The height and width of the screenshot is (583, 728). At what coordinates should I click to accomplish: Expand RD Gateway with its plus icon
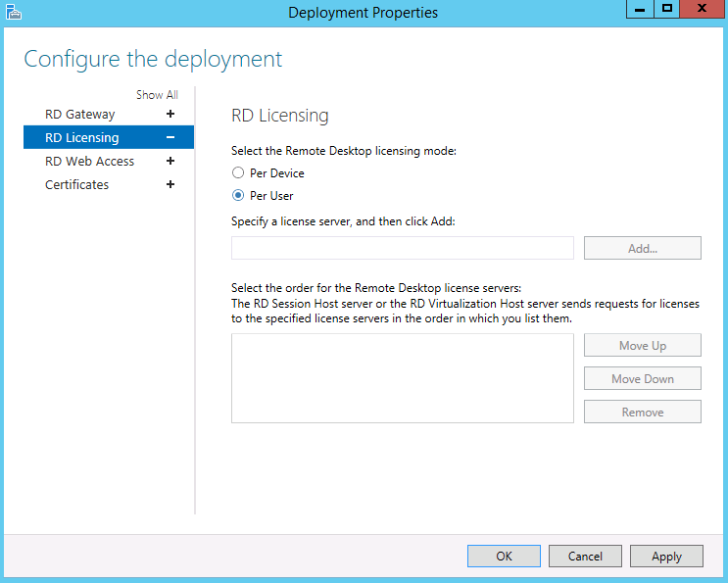(x=170, y=114)
